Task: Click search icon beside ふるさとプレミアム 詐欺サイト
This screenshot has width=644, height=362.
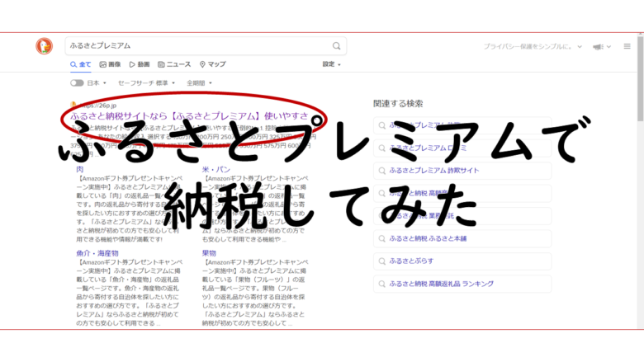Action: tap(382, 171)
